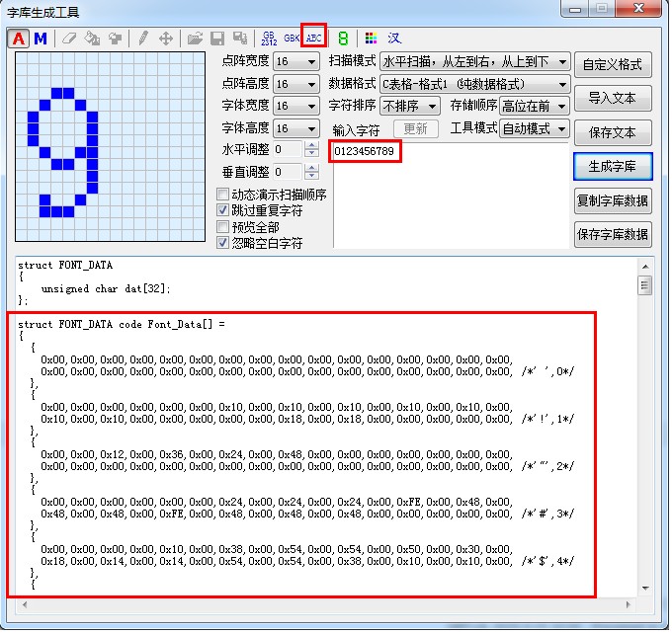Enable 动态演示扫描顺序 checkbox
Viewport: 672px width, 634px height.
coord(223,195)
